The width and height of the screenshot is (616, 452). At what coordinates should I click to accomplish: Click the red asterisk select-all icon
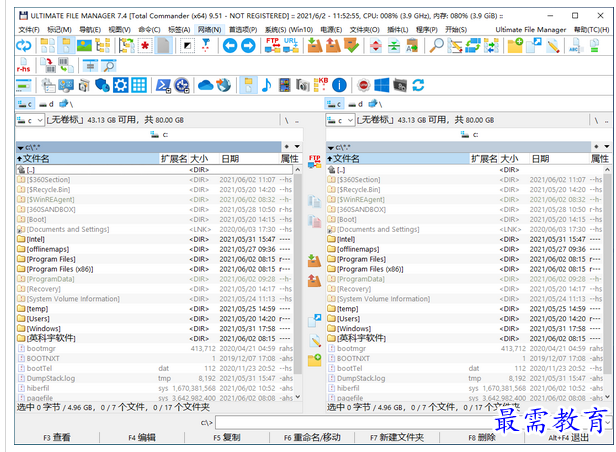coord(145,46)
